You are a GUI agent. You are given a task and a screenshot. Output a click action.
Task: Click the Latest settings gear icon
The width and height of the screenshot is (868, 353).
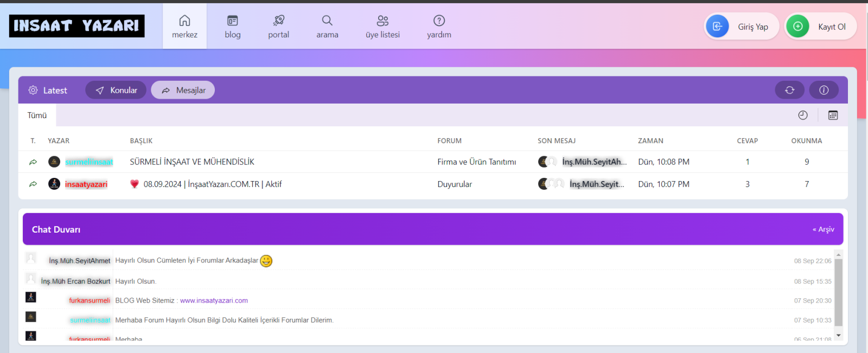[33, 90]
